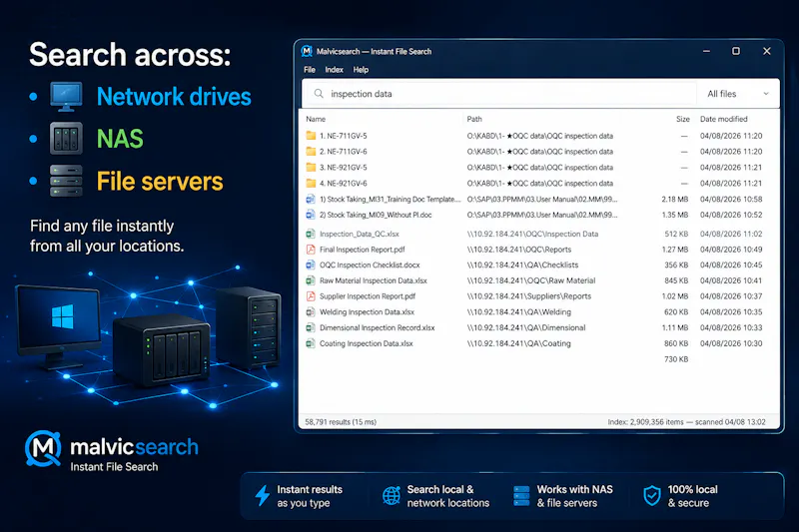Click folder icon for 4. NE-921GV-6
799x532 pixels.
(311, 183)
